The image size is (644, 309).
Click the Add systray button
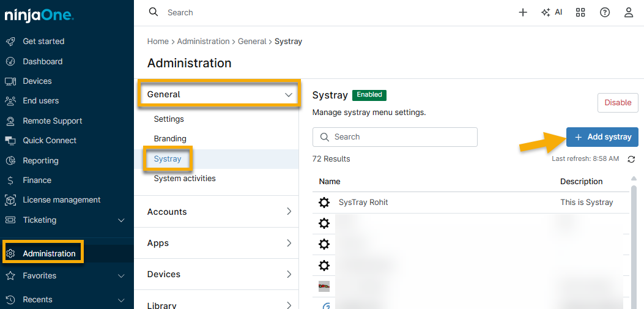[602, 137]
